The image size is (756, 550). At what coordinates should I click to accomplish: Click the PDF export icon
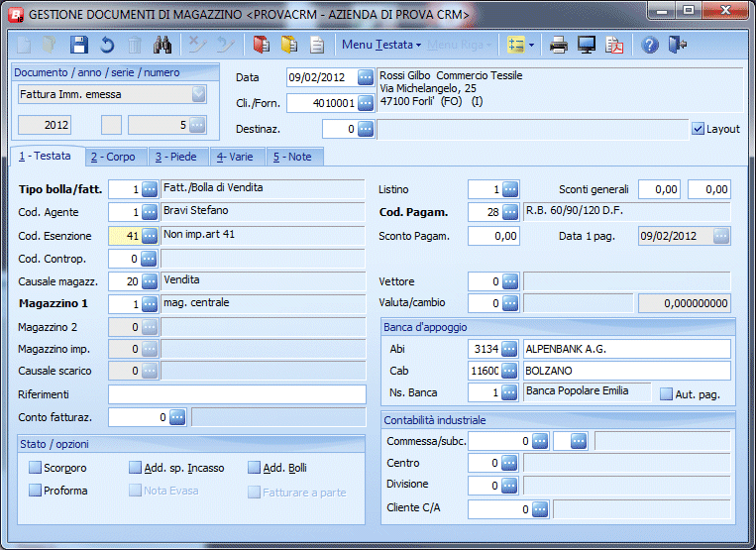614,45
